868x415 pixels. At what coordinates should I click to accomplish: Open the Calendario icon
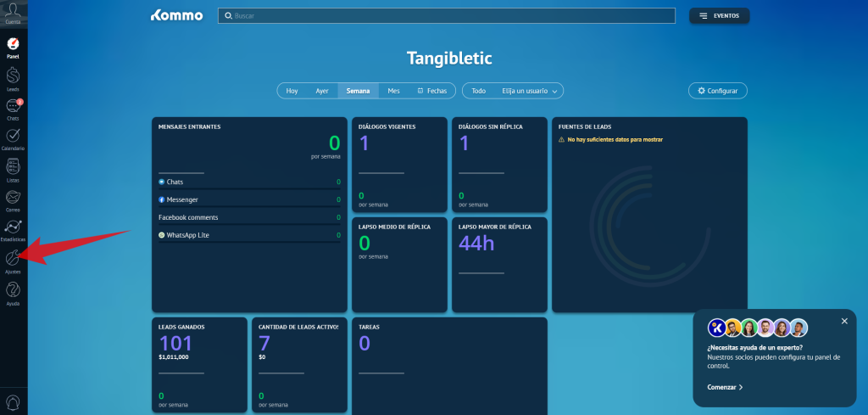(13, 136)
